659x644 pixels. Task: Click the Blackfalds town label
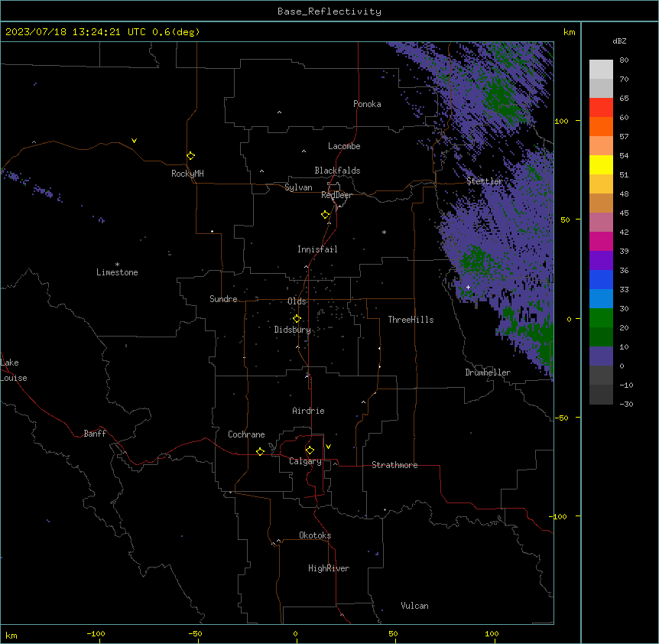[337, 171]
